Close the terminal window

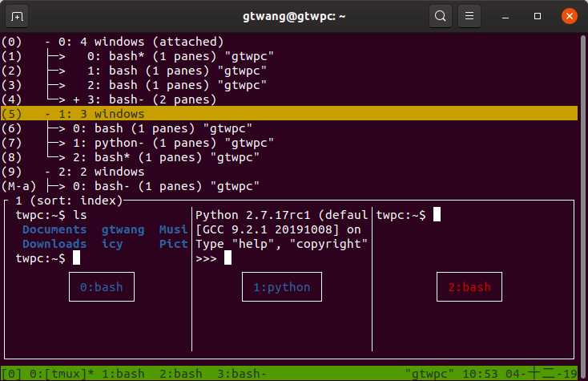(568, 16)
